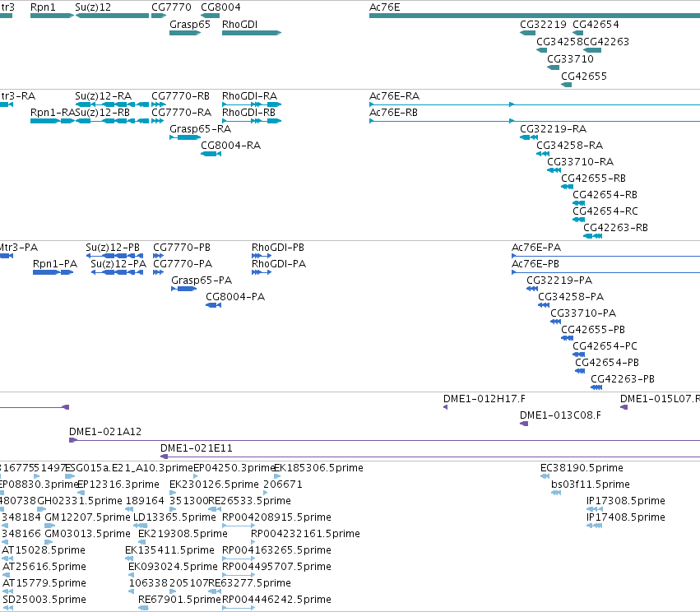Select transcript CG8004-RA
Screen dimensions: 700x612
(x=231, y=145)
